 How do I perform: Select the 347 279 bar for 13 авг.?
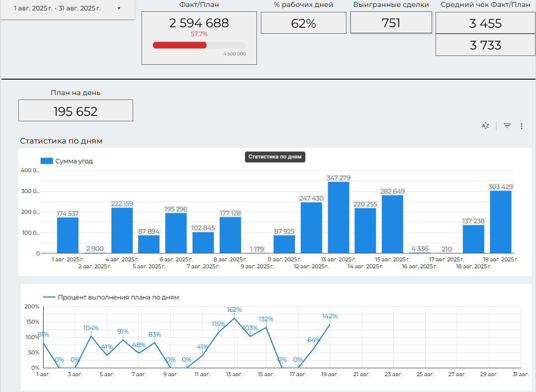coord(339,218)
